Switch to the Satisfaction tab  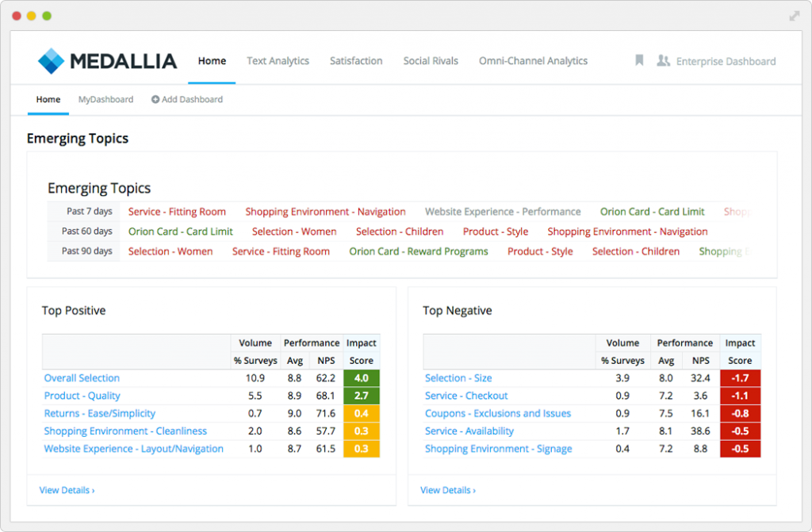coord(356,61)
